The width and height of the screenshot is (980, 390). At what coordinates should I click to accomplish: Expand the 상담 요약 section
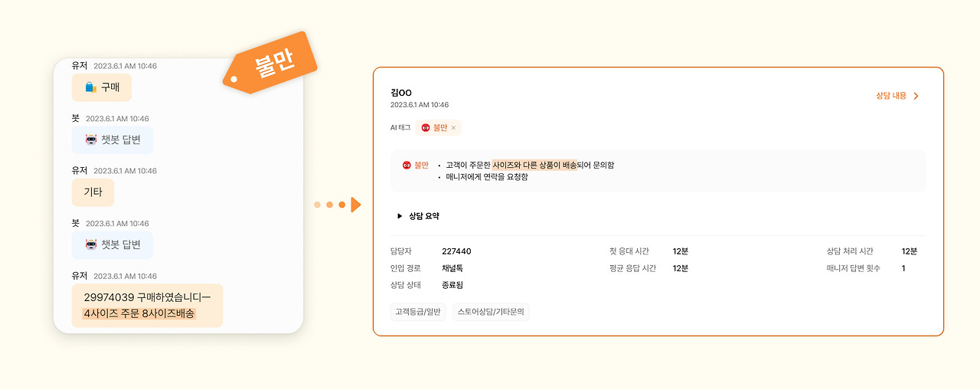417,216
